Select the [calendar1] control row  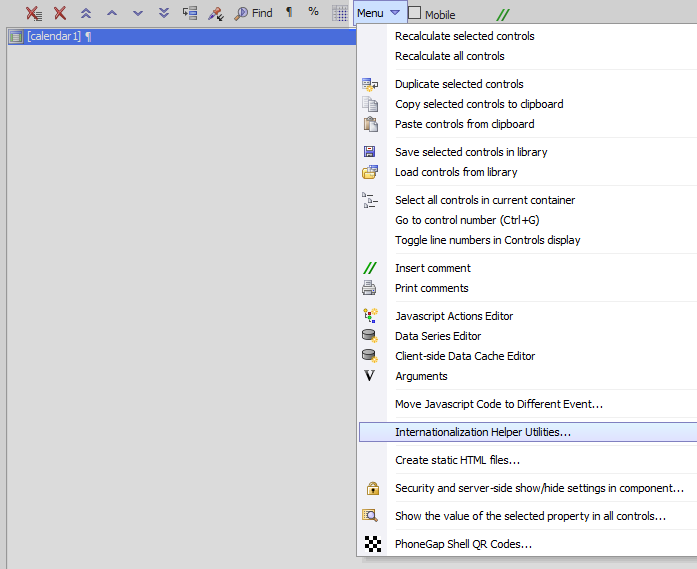182,36
